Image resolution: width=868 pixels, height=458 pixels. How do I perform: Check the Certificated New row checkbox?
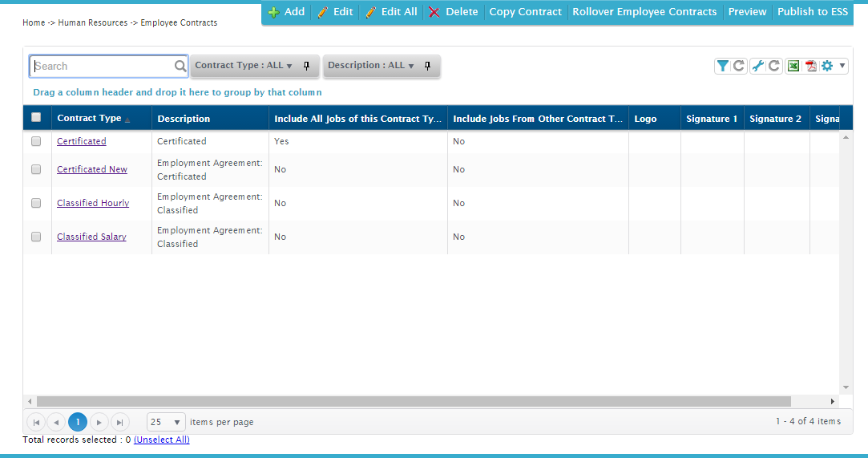[36, 169]
